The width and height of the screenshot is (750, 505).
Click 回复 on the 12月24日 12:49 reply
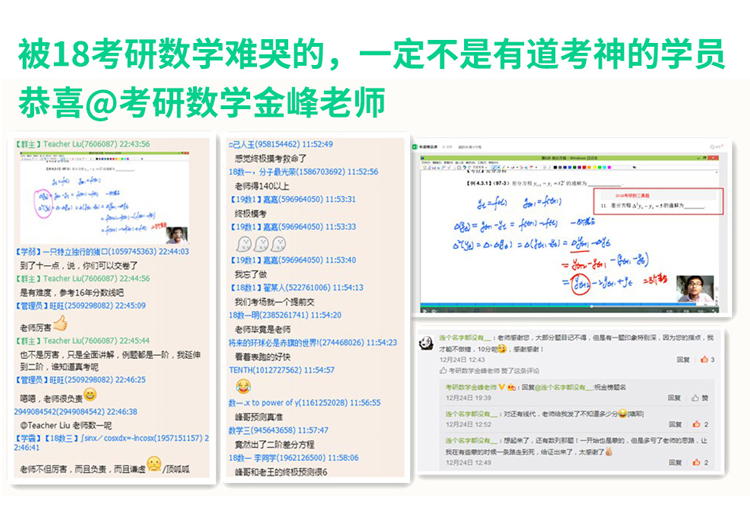click(675, 462)
